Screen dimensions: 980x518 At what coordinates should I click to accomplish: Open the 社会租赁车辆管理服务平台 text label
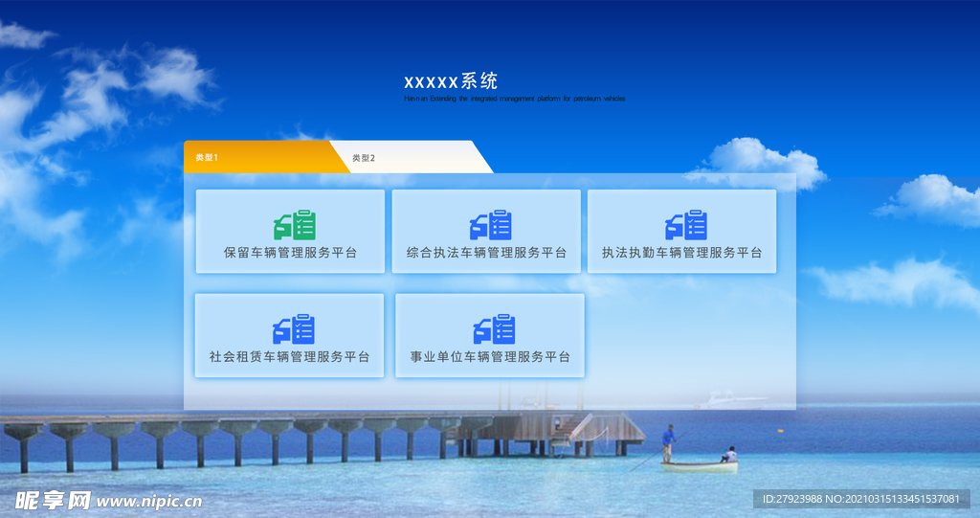tap(289, 357)
